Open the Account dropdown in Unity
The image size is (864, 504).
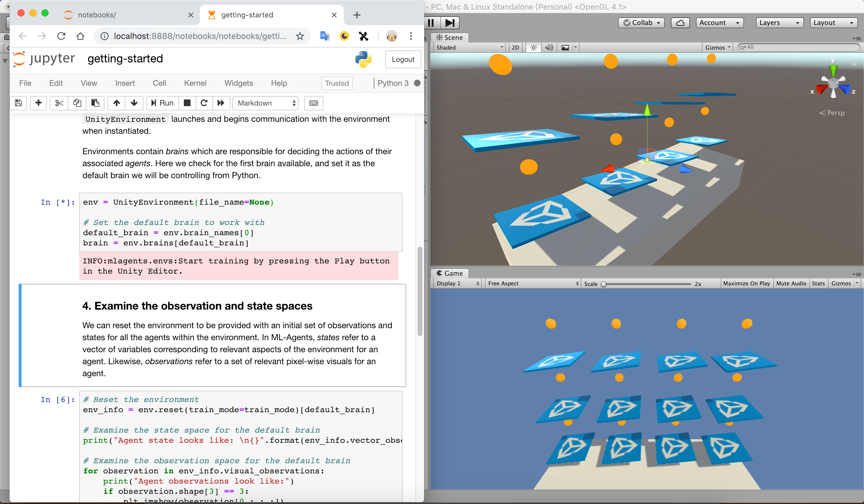pyautogui.click(x=720, y=22)
